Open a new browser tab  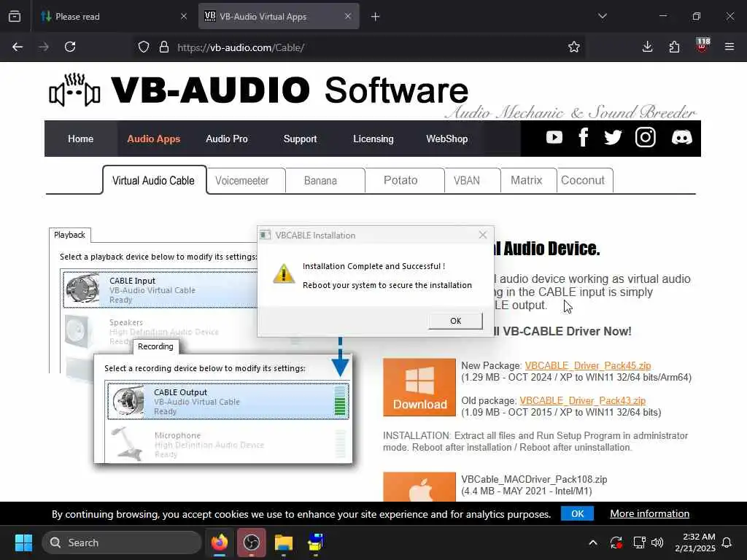pos(376,17)
